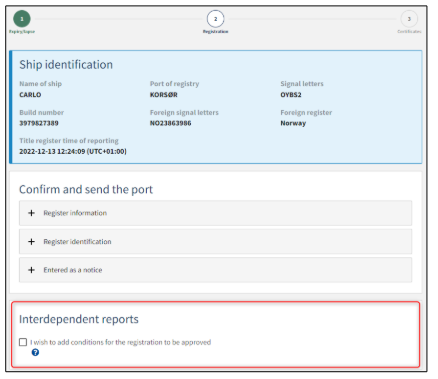
Task: Click the Interdependent reports heading
Action: coord(79,319)
